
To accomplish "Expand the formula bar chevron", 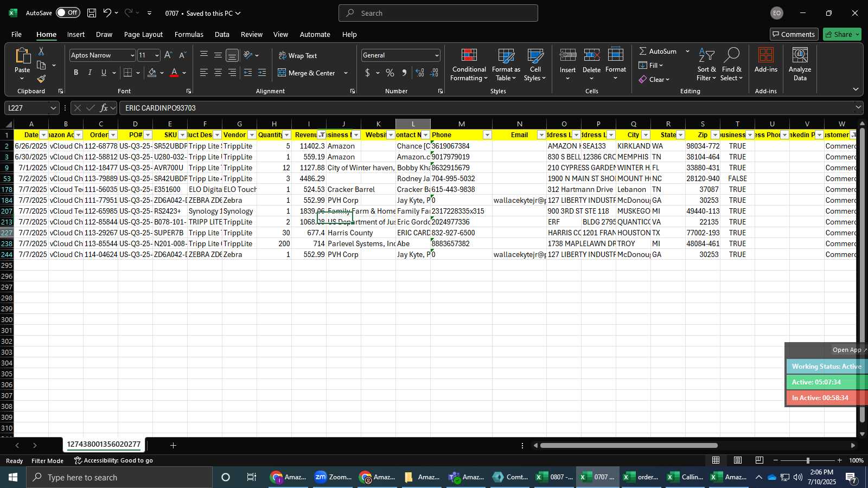I will click(858, 107).
